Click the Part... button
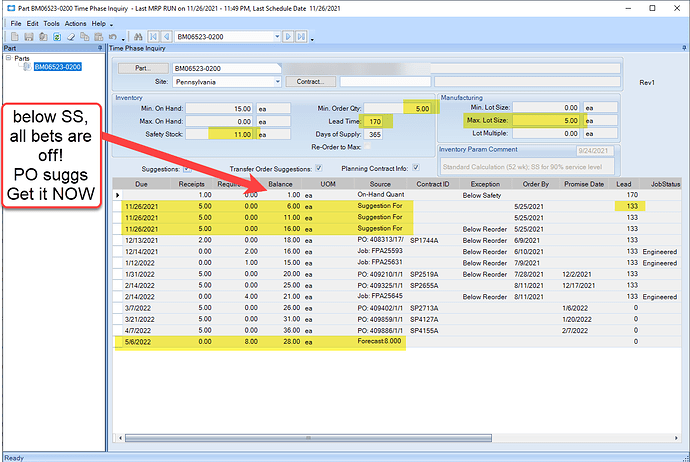This screenshot has width=690, height=462. (143, 68)
